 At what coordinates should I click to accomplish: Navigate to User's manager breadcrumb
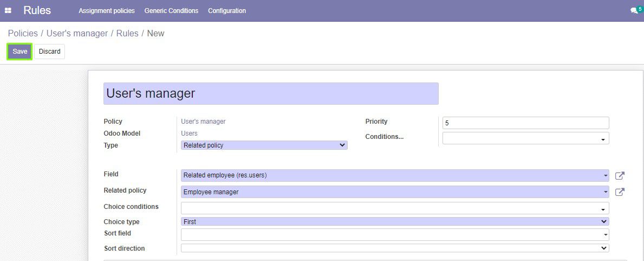[77, 34]
